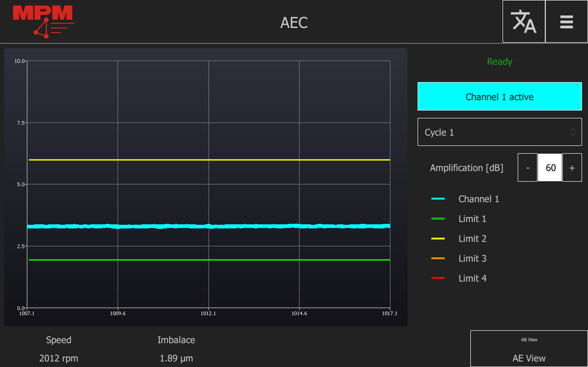Image resolution: width=588 pixels, height=367 pixels.
Task: Decrease amplification with minus button
Action: point(528,168)
